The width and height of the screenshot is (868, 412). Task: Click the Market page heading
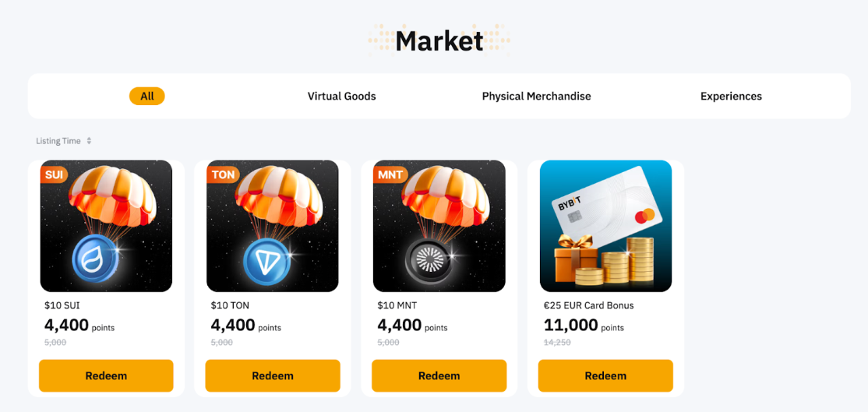point(439,41)
